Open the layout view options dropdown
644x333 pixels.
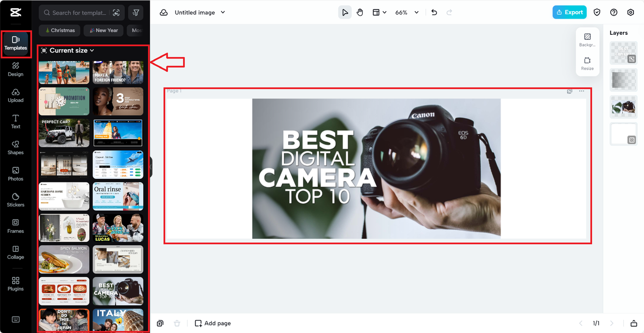(379, 13)
